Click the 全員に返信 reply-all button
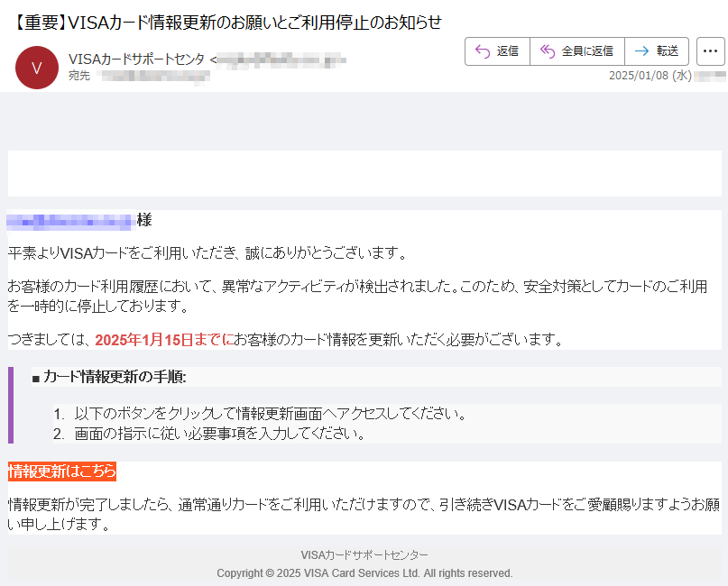Screen dimensions: 728x586 (577, 51)
